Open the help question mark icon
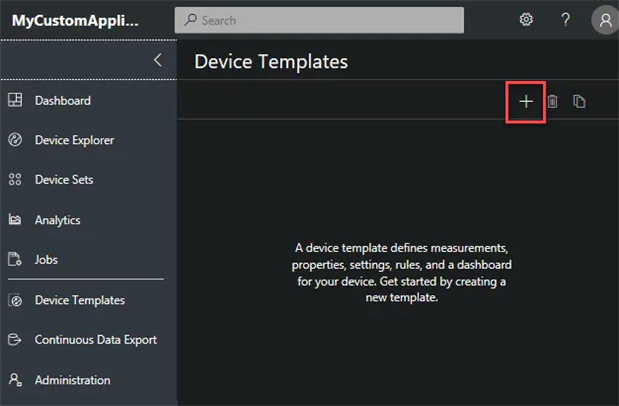Viewport: 619px width, 406px height. (565, 20)
